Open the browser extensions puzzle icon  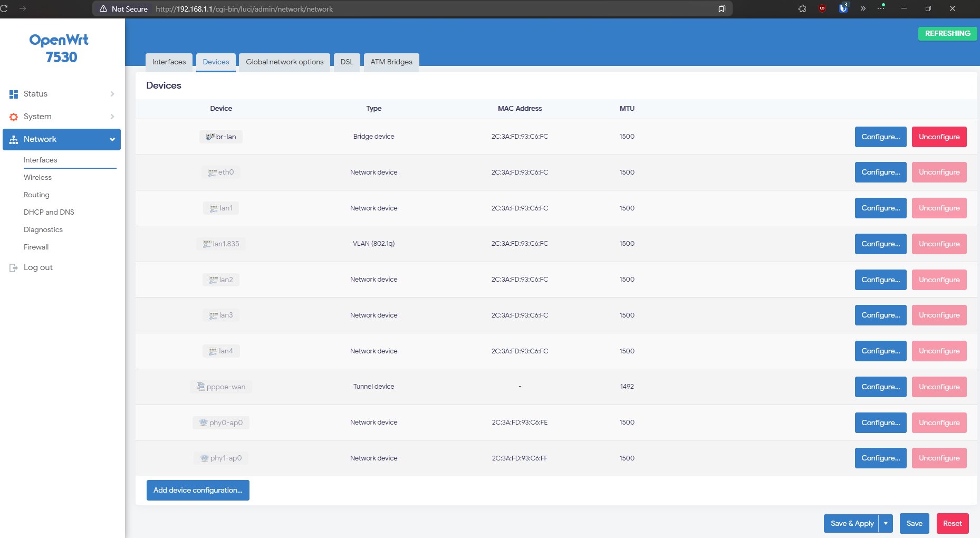(802, 8)
